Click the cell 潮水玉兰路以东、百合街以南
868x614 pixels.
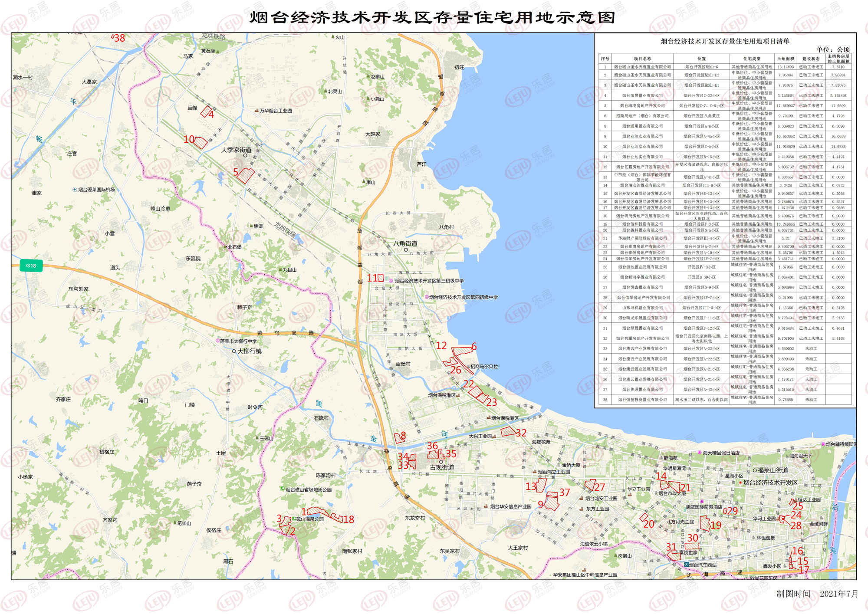(702, 400)
